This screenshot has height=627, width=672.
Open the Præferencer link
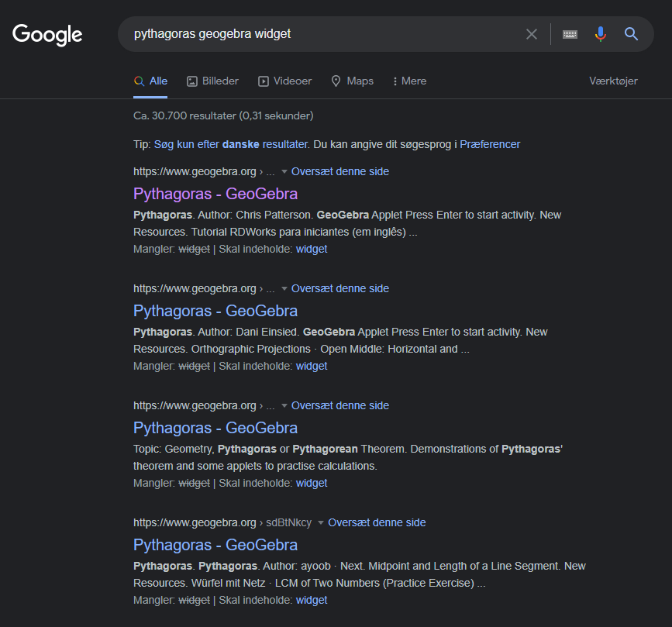490,144
